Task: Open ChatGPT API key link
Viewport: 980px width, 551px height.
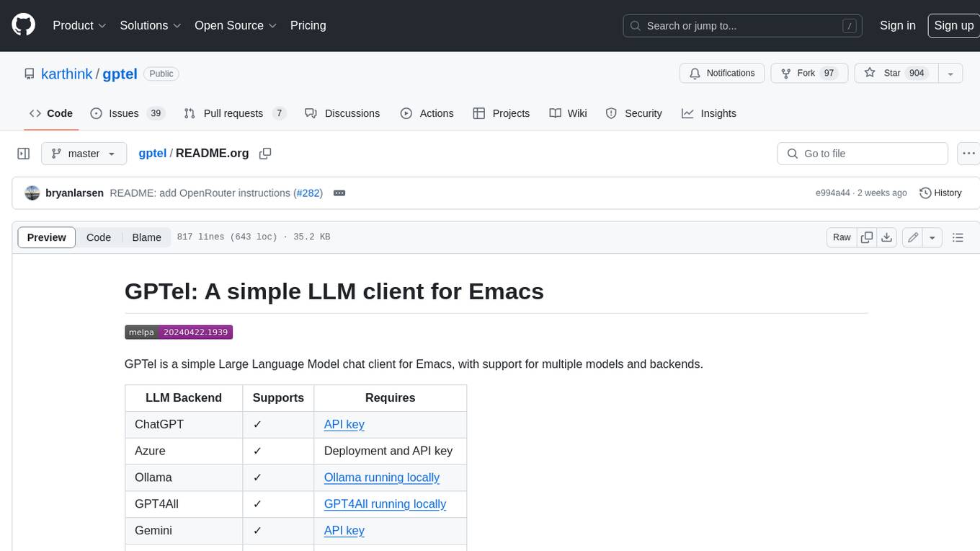Action: pyautogui.click(x=344, y=424)
